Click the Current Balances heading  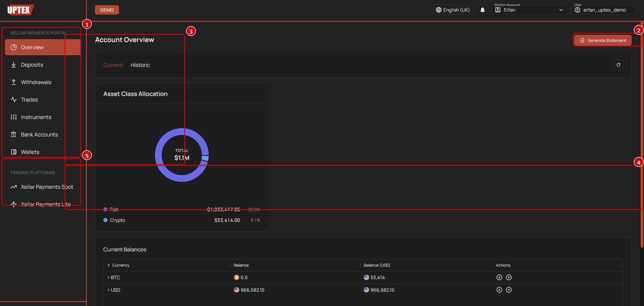point(125,250)
